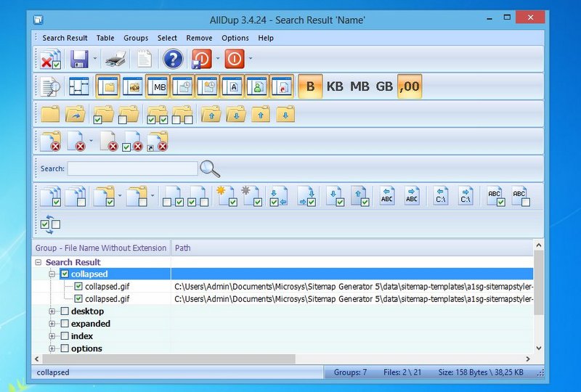The height and width of the screenshot is (392, 581).
Task: Toggle the MB size column icon
Action: (x=158, y=86)
